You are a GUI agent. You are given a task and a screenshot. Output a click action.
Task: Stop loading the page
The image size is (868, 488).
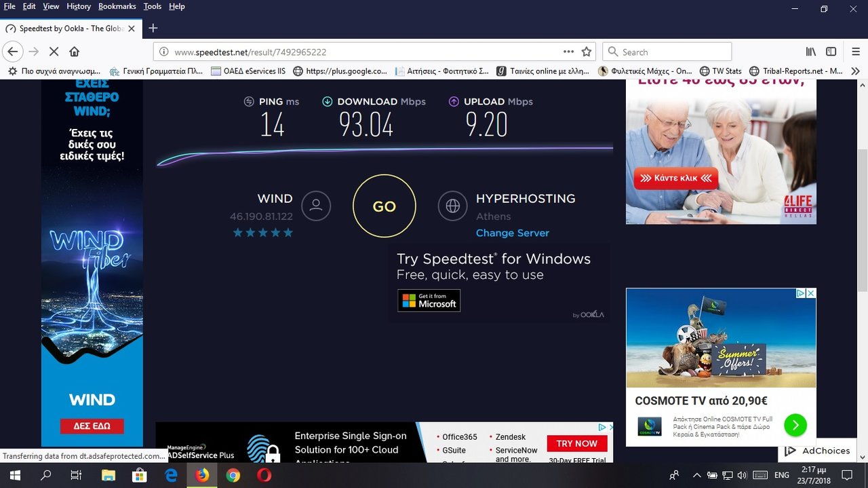[x=54, y=52]
